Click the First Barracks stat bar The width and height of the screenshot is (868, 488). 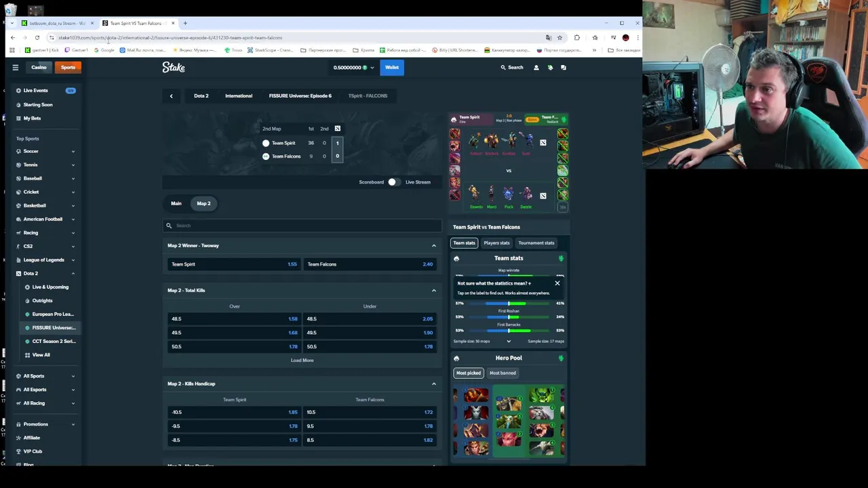coord(509,330)
